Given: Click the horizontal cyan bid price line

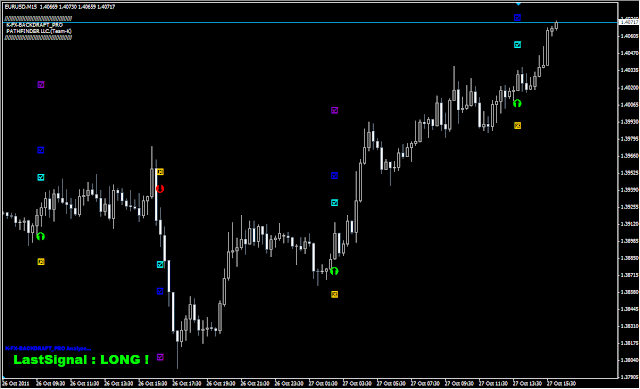Looking at the screenshot, I should pos(310,22).
